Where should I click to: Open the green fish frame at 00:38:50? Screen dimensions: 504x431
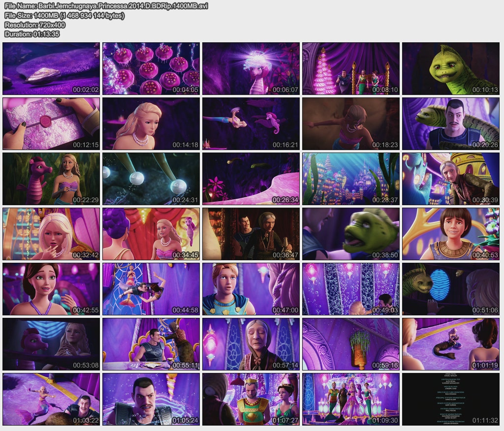[x=351, y=234]
